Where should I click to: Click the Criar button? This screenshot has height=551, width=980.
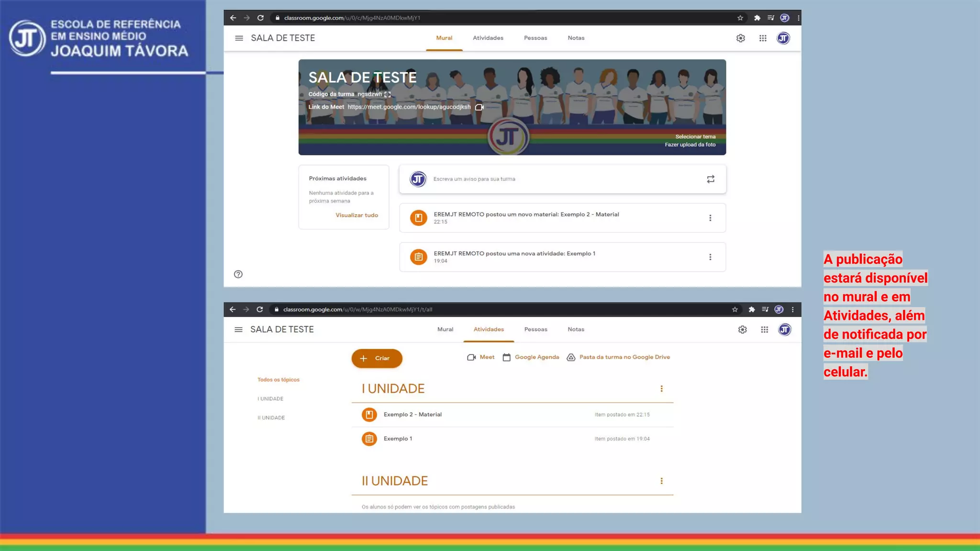pos(377,358)
